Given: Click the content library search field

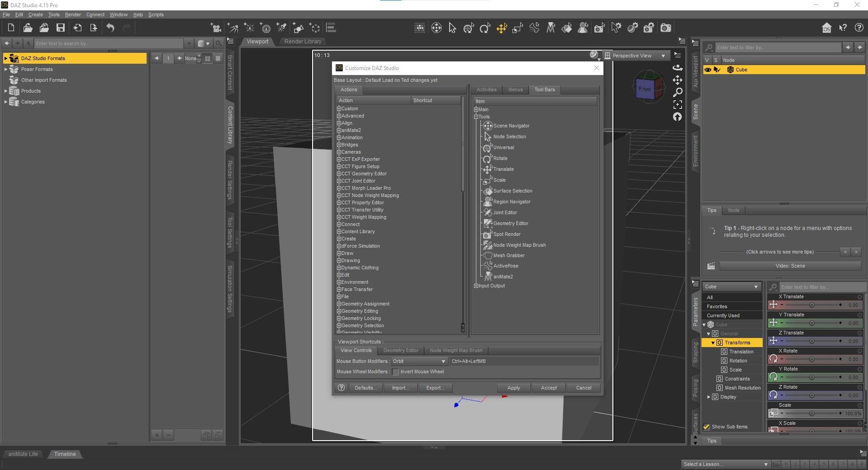Looking at the screenshot, I should 109,43.
